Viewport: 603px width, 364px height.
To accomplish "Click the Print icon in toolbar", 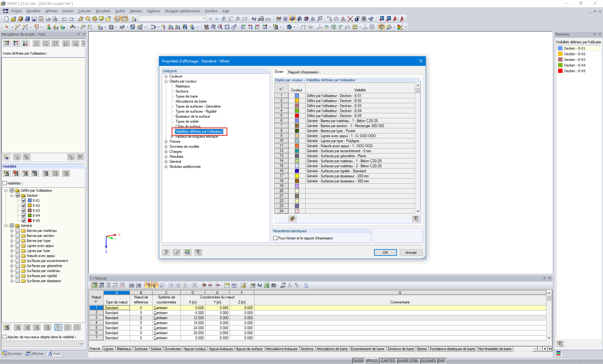I will tap(48, 19).
